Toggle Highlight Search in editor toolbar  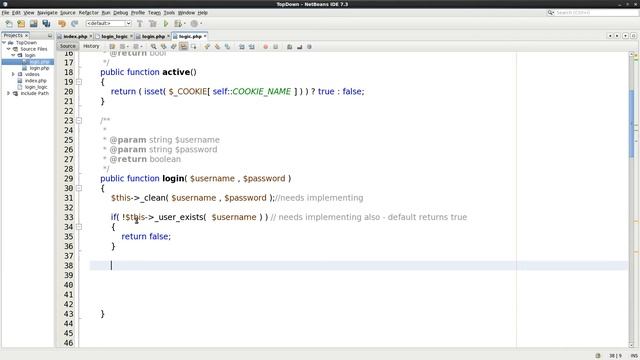(184, 47)
